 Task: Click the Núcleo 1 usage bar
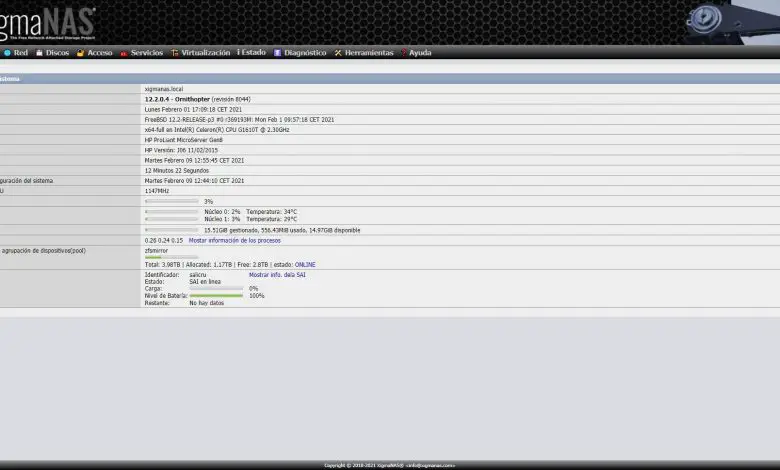172,219
